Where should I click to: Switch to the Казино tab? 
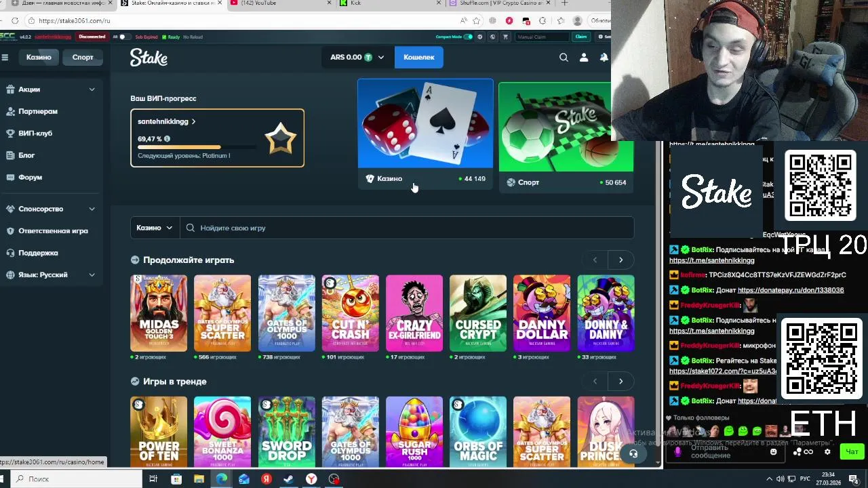pyautogui.click(x=39, y=58)
